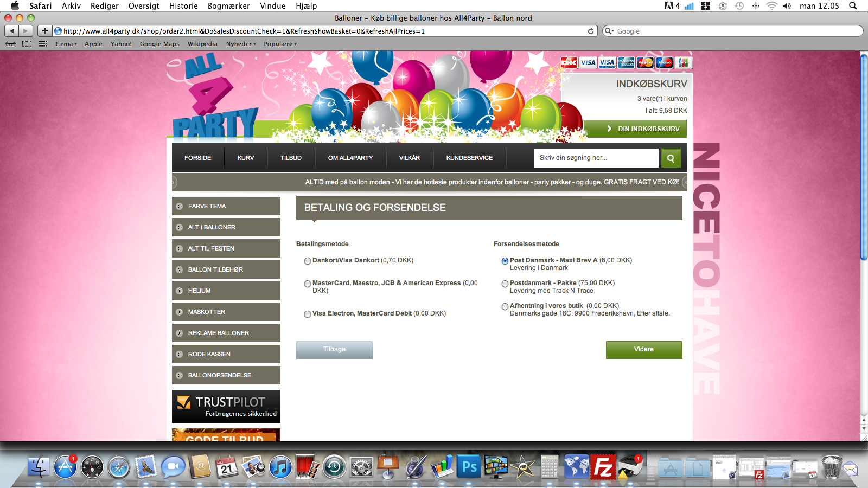The image size is (868, 488).
Task: Click the Tilbage button
Action: tap(334, 350)
